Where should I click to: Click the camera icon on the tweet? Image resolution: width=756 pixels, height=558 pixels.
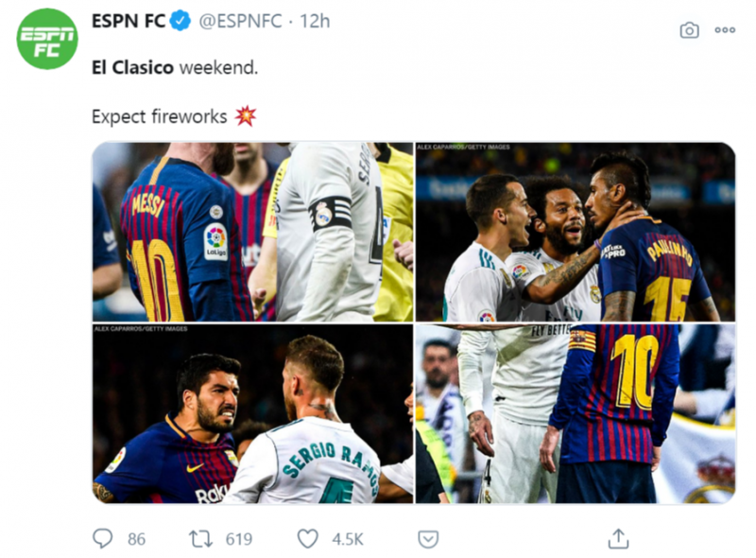(690, 30)
